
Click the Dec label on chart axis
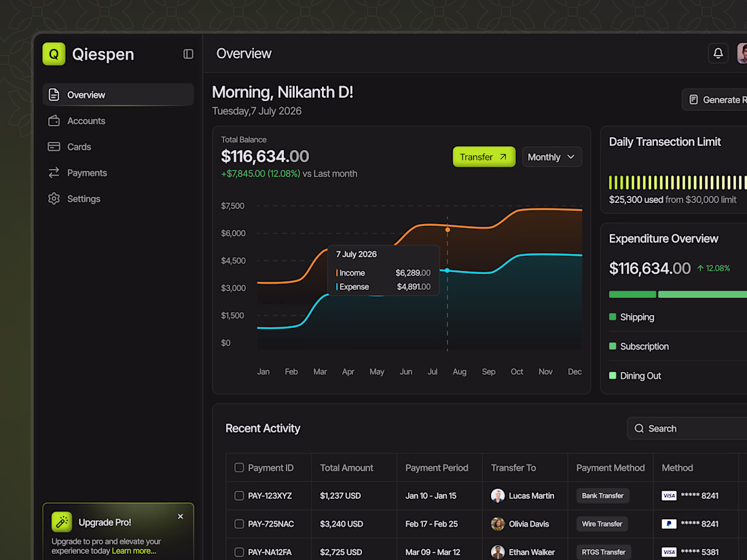pyautogui.click(x=575, y=371)
